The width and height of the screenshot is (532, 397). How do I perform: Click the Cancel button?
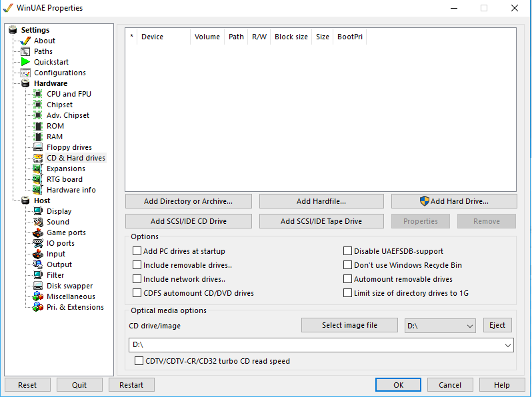[450, 385]
